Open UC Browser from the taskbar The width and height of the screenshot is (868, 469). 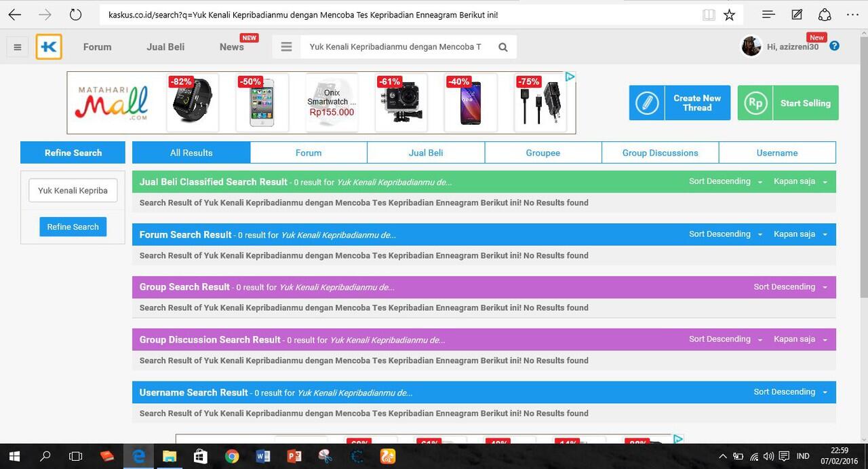[388, 456]
